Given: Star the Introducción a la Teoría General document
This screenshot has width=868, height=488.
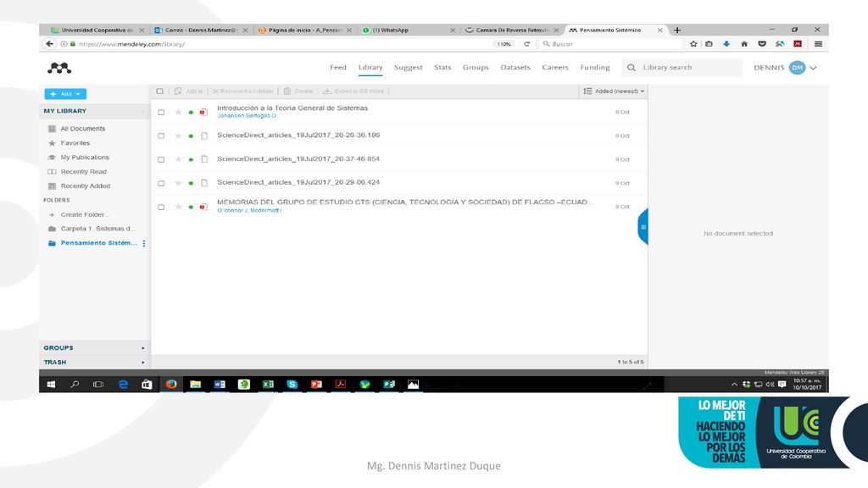Looking at the screenshot, I should (178, 113).
